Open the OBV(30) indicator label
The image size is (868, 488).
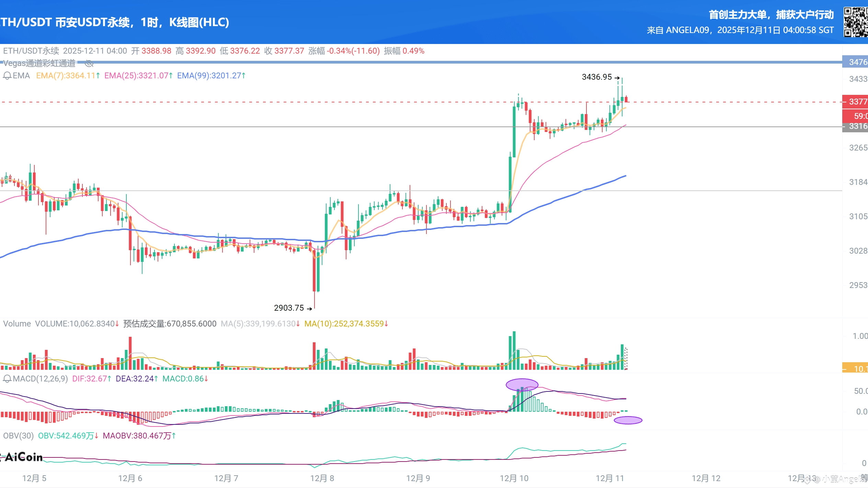18,436
